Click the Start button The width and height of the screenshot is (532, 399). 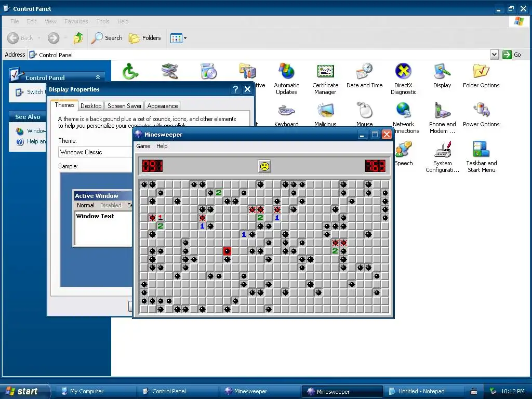pyautogui.click(x=24, y=391)
